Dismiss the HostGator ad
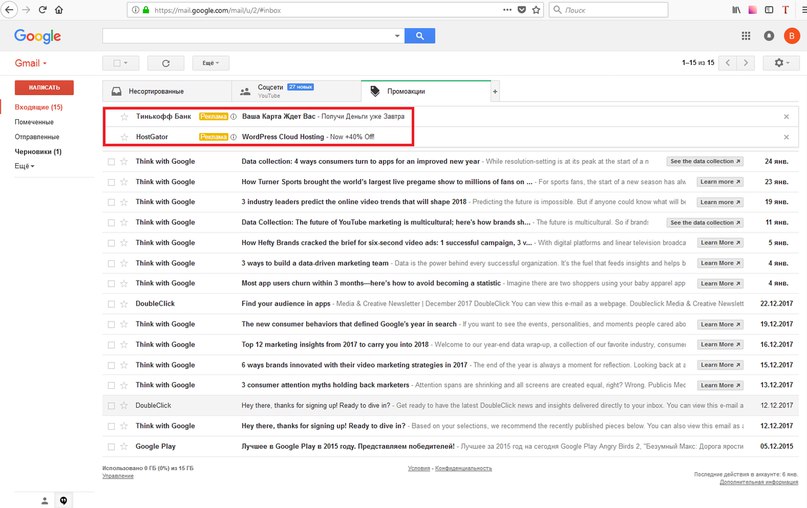The width and height of the screenshot is (807, 508). [x=786, y=137]
